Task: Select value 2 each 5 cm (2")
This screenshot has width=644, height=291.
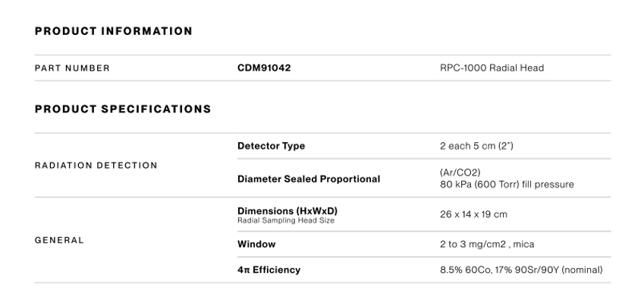Action: [x=476, y=146]
